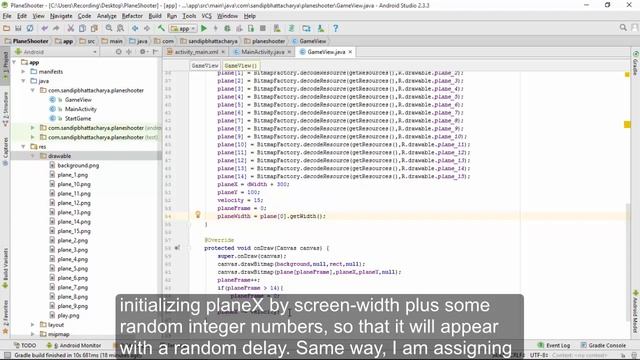Click the Undo arrow icon
The image size is (640, 360).
(x=44, y=28)
